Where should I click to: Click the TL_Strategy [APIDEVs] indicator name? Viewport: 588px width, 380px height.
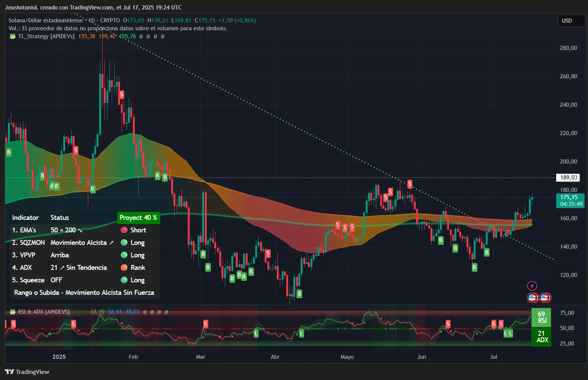click(45, 36)
